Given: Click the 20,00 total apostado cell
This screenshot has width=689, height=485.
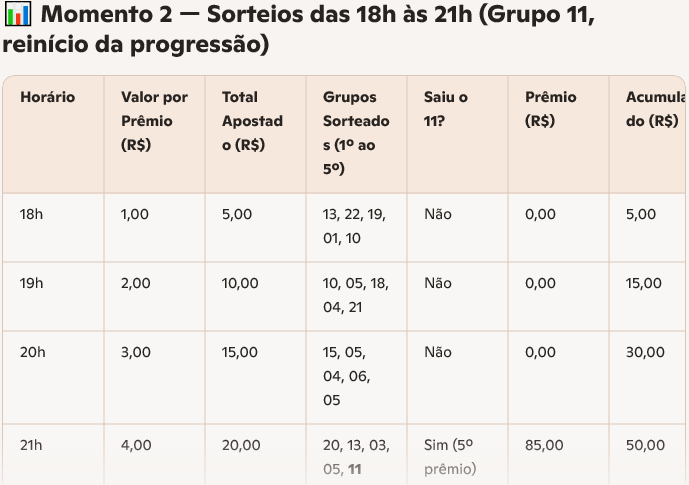Looking at the screenshot, I should pyautogui.click(x=240, y=445).
